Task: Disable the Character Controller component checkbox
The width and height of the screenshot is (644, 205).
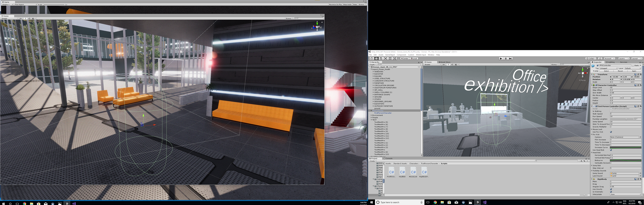Action: click(596, 85)
